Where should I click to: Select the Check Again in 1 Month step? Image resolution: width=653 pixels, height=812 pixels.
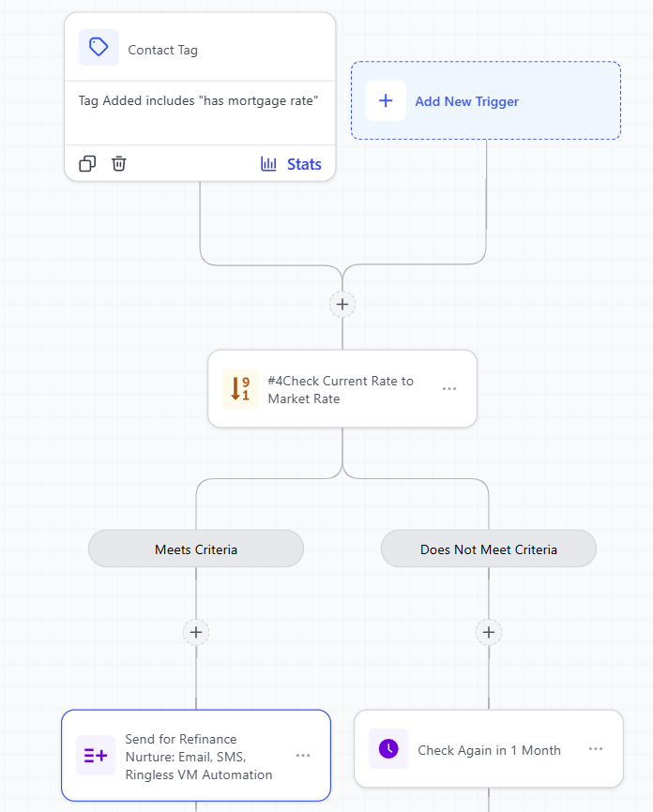tap(488, 748)
